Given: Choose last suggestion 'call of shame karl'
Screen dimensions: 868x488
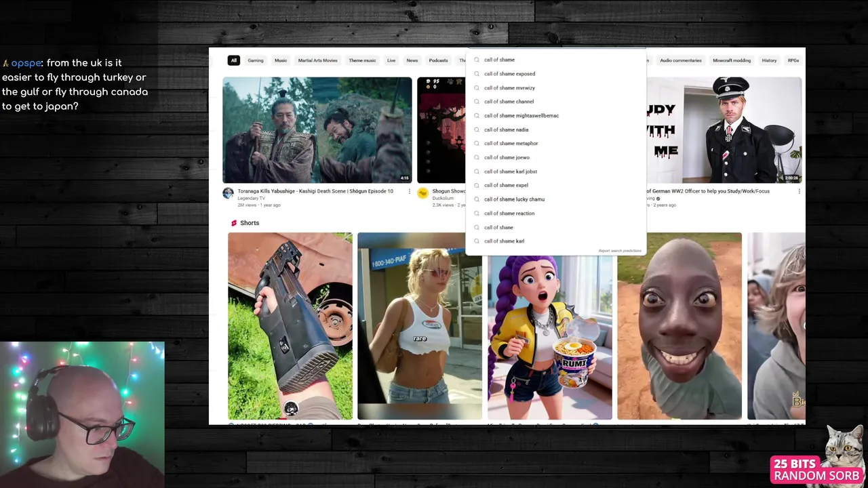Looking at the screenshot, I should pyautogui.click(x=556, y=241).
